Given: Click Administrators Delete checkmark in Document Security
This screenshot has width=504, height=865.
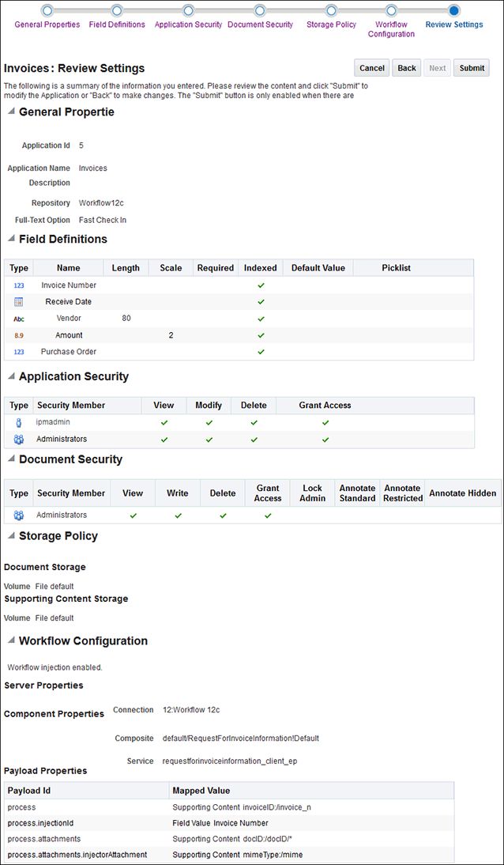Looking at the screenshot, I should [223, 516].
